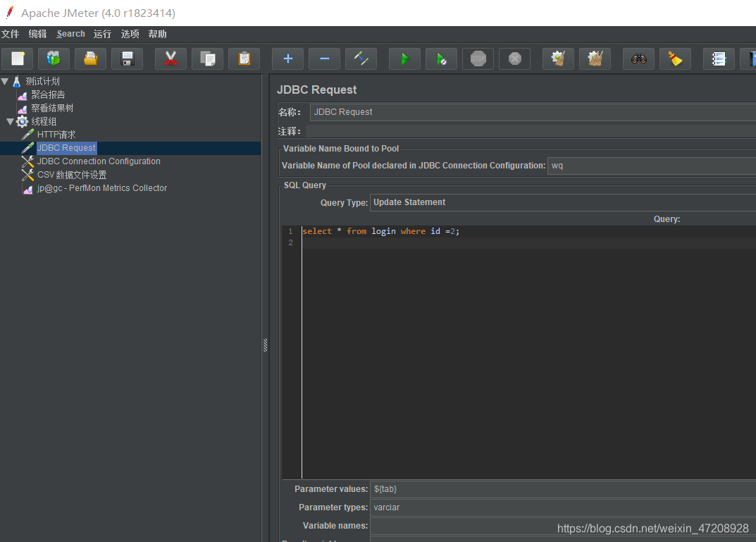
Task: Click the pool variable name field
Action: 652,166
